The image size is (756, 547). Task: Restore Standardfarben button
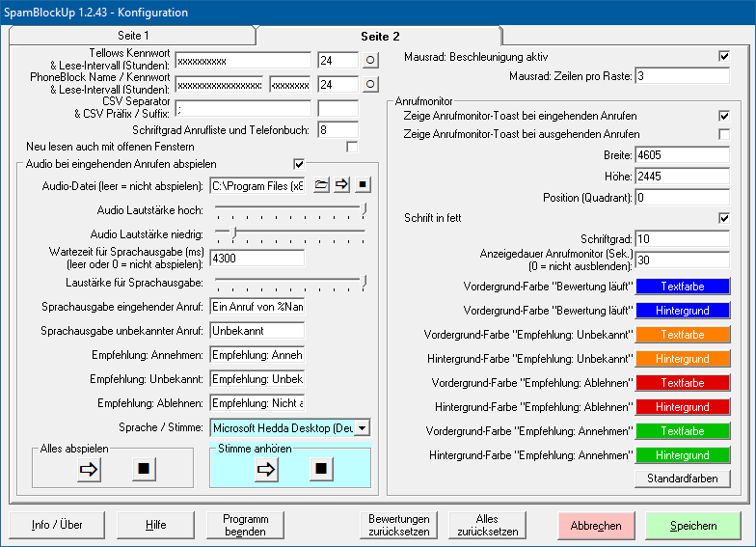coord(683,479)
